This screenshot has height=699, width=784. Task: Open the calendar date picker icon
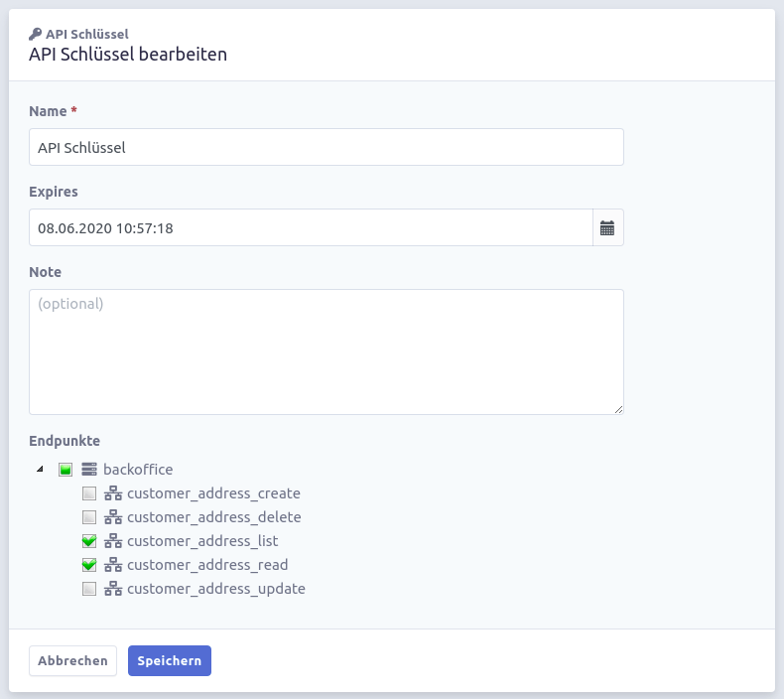tap(607, 228)
